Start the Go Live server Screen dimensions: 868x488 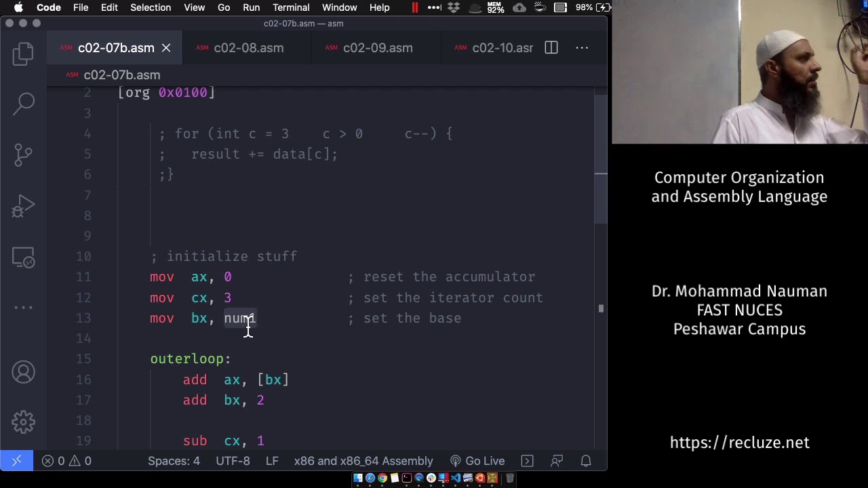point(477,461)
